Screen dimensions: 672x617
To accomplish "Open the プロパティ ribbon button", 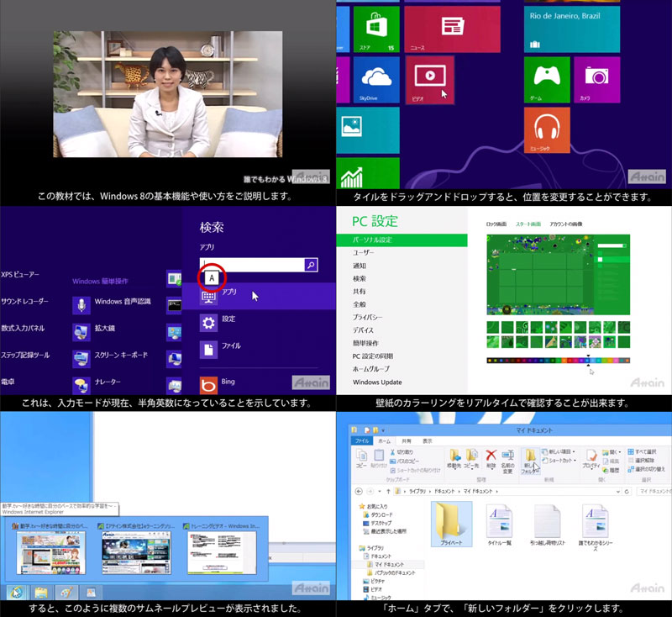I will [x=590, y=459].
